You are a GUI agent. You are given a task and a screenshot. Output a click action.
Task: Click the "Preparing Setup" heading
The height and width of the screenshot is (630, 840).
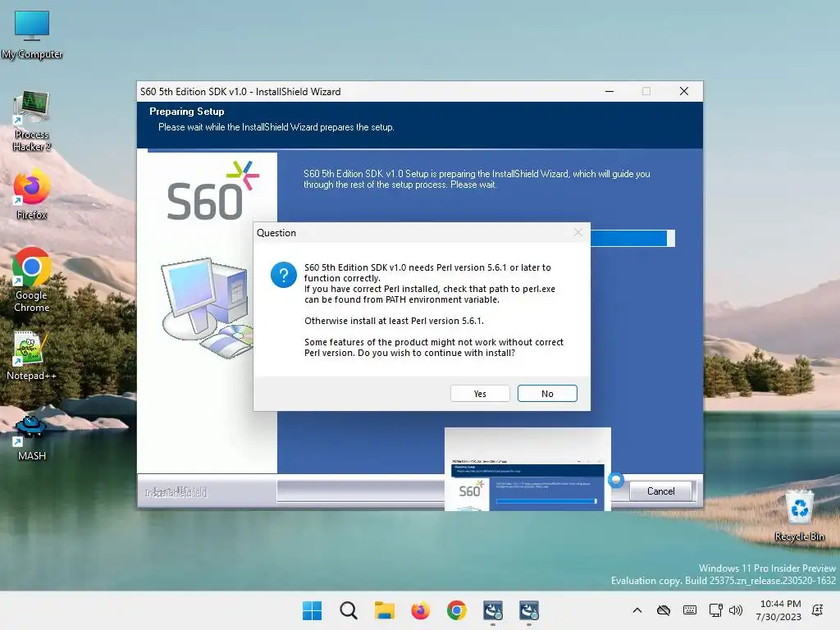(186, 112)
